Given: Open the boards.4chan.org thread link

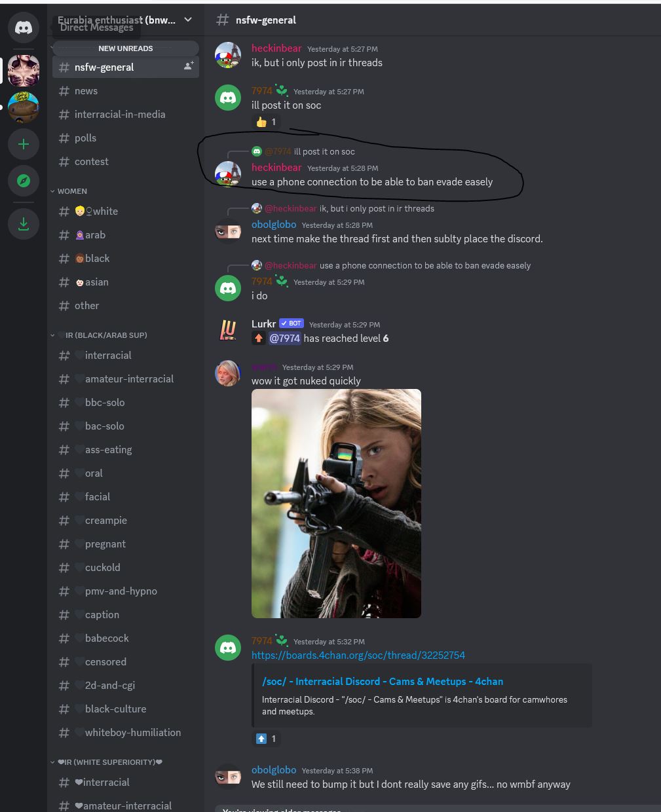Looking at the screenshot, I should 358,655.
